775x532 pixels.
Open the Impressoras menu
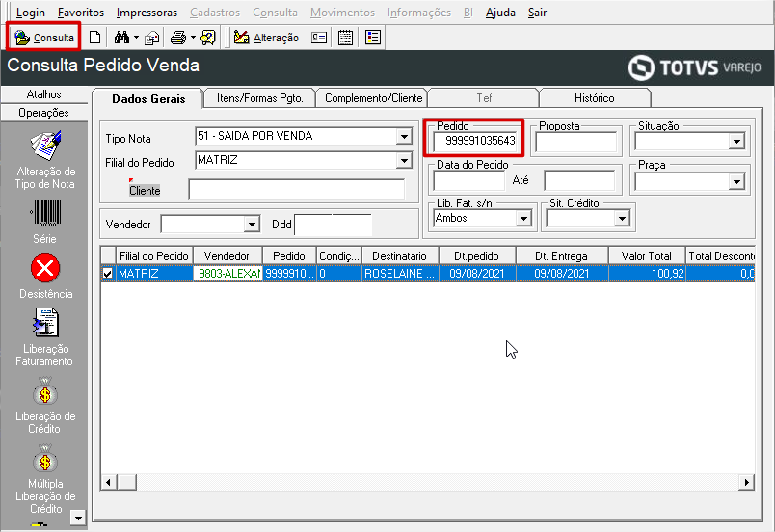(x=147, y=13)
